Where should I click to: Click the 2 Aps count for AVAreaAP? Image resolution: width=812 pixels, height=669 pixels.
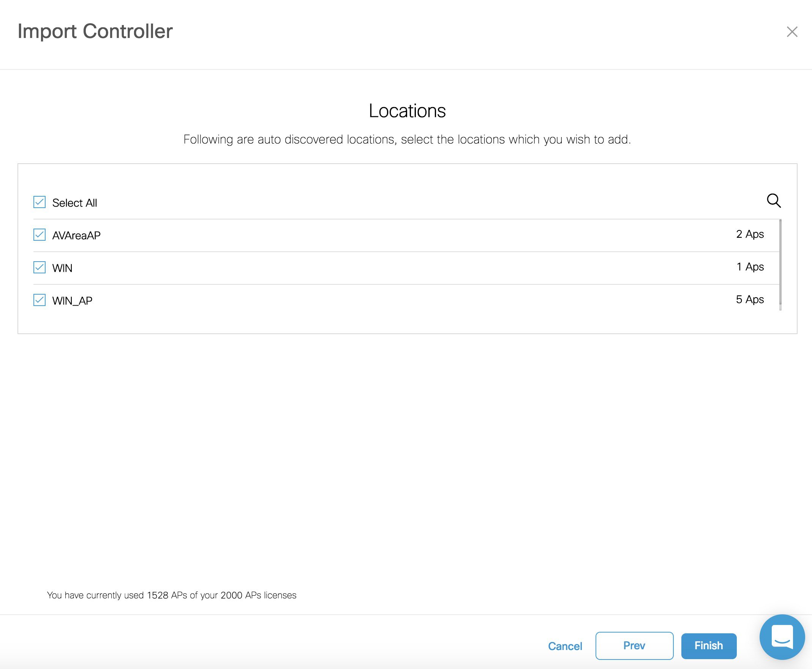tap(750, 234)
